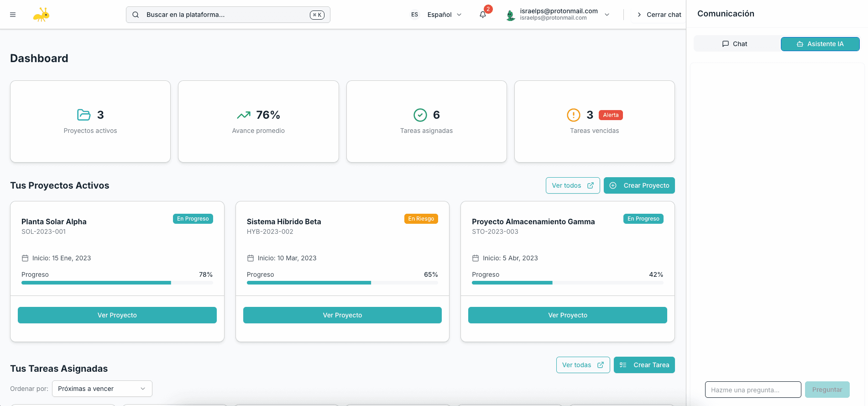This screenshot has width=868, height=406.
Task: Click the Cerrar chat button
Action: pyautogui.click(x=659, y=15)
